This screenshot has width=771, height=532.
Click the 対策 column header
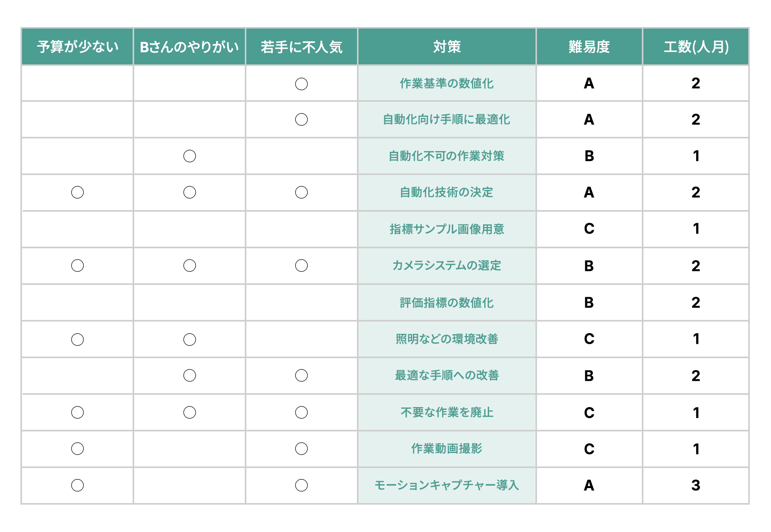[x=446, y=47]
